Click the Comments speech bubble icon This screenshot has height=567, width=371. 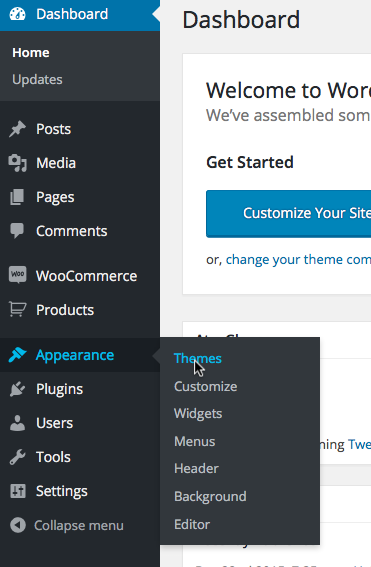(17, 231)
